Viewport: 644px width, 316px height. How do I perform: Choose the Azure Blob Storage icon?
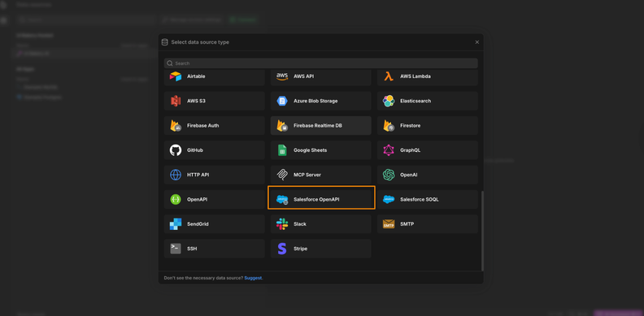click(x=281, y=101)
